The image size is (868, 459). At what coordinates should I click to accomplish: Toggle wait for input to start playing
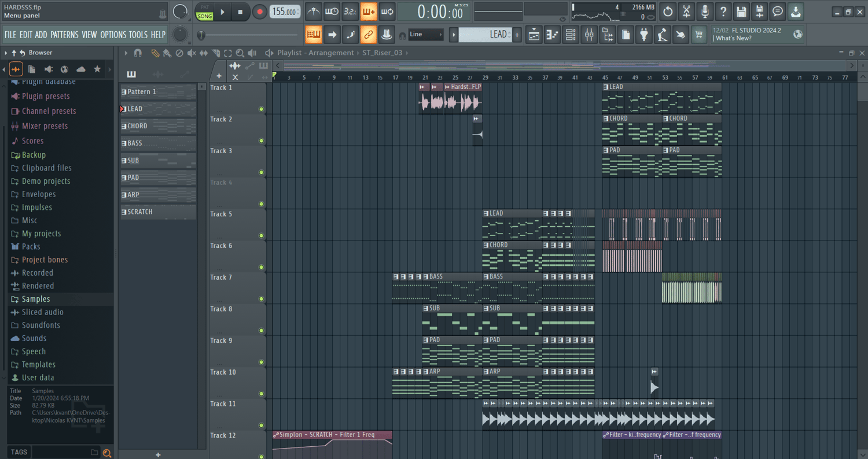[332, 11]
